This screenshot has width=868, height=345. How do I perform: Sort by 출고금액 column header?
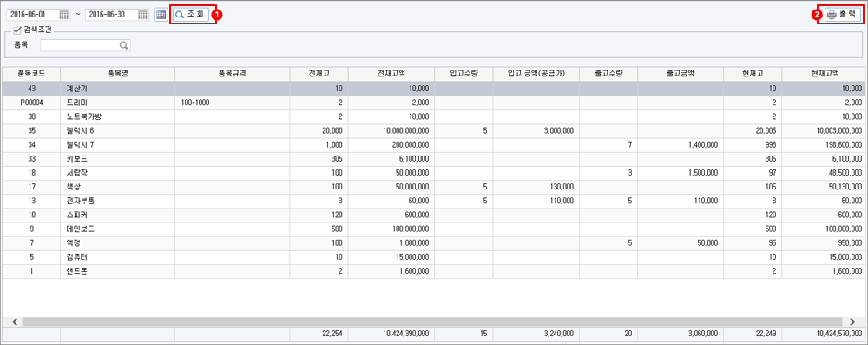[681, 74]
